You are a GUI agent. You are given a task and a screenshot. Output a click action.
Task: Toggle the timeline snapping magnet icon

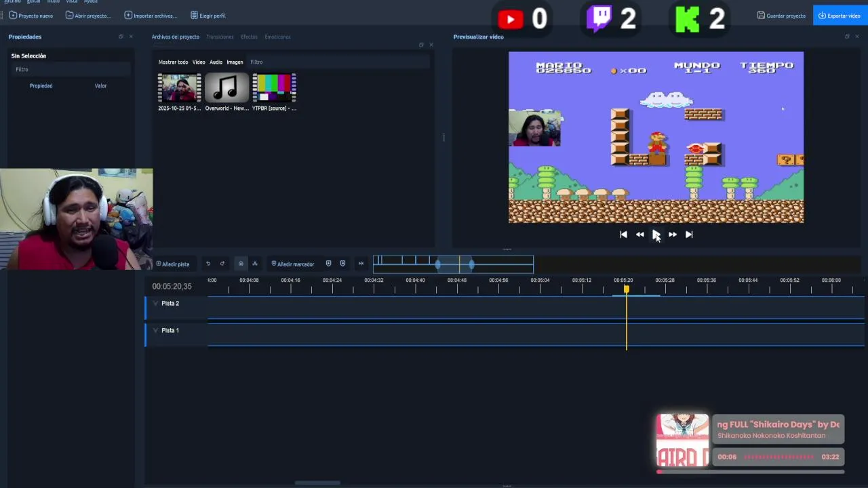pos(241,264)
